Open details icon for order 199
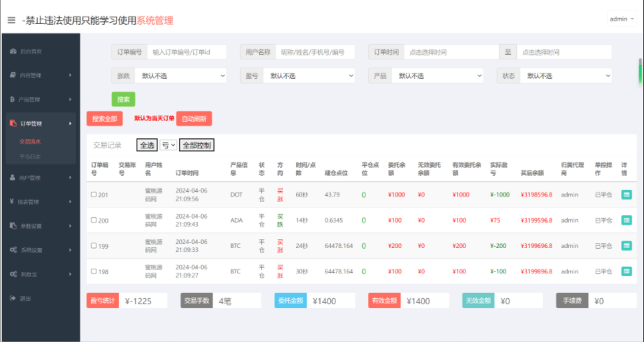The height and width of the screenshot is (342, 644). (x=626, y=246)
